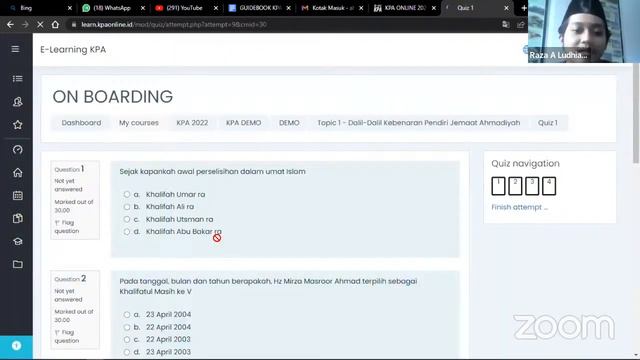
Task: Open the star favorites sidebar icon
Action: click(17, 125)
